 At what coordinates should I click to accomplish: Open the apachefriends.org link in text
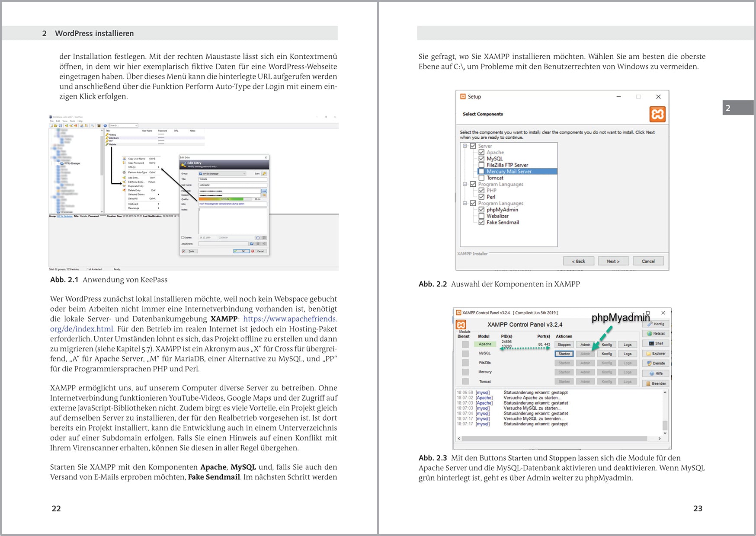click(290, 319)
